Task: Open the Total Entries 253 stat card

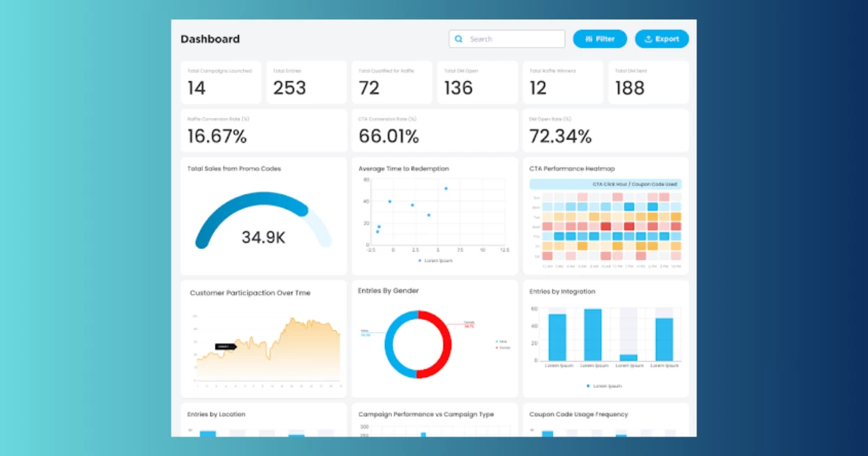Action: click(x=306, y=83)
